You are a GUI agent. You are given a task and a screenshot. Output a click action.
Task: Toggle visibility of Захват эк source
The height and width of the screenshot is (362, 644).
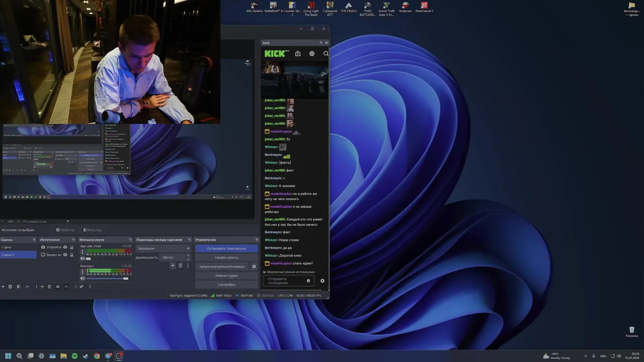[65, 255]
